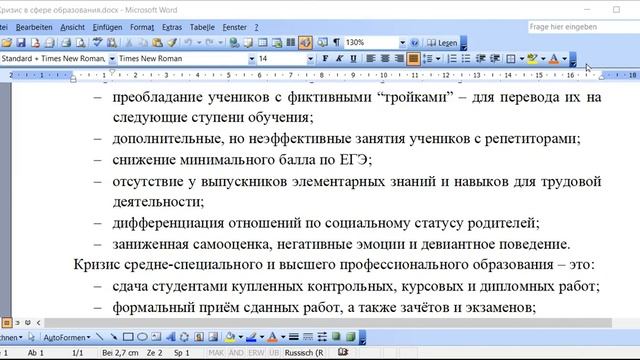Screen dimensions: 640x360
Task: Select the Rectangle shape tool
Action: click(128, 337)
